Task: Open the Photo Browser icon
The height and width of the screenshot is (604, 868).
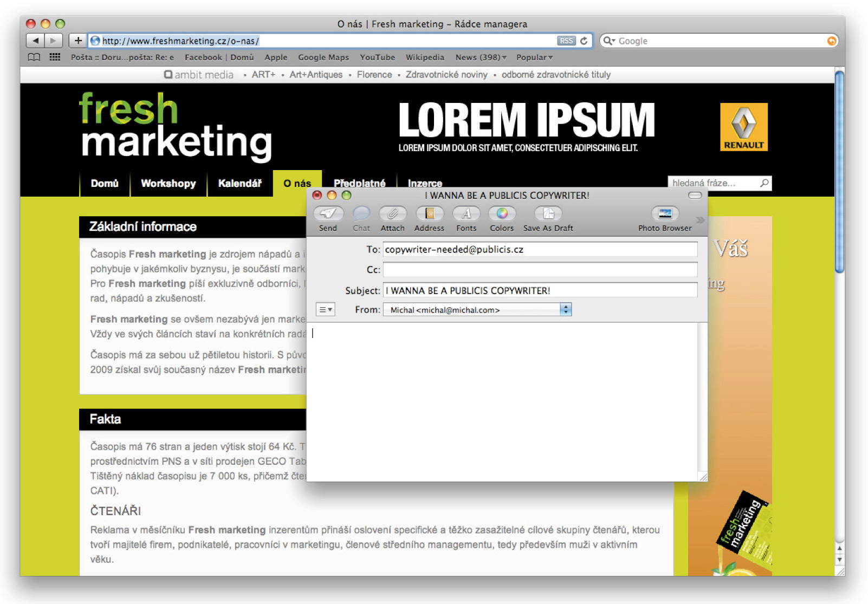Action: pos(665,213)
